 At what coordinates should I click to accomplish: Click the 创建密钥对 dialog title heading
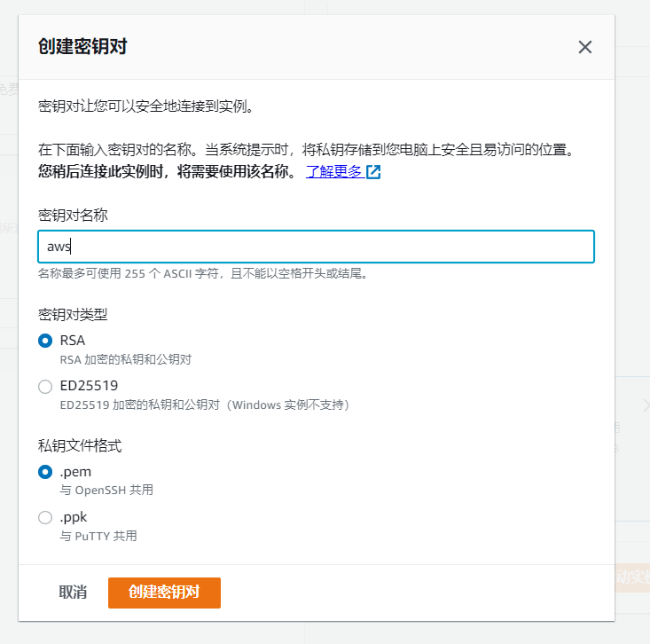(x=82, y=47)
